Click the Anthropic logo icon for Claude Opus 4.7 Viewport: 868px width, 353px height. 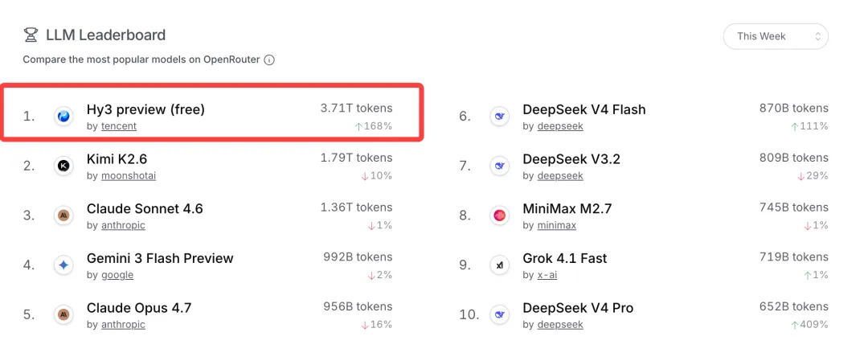click(x=63, y=314)
